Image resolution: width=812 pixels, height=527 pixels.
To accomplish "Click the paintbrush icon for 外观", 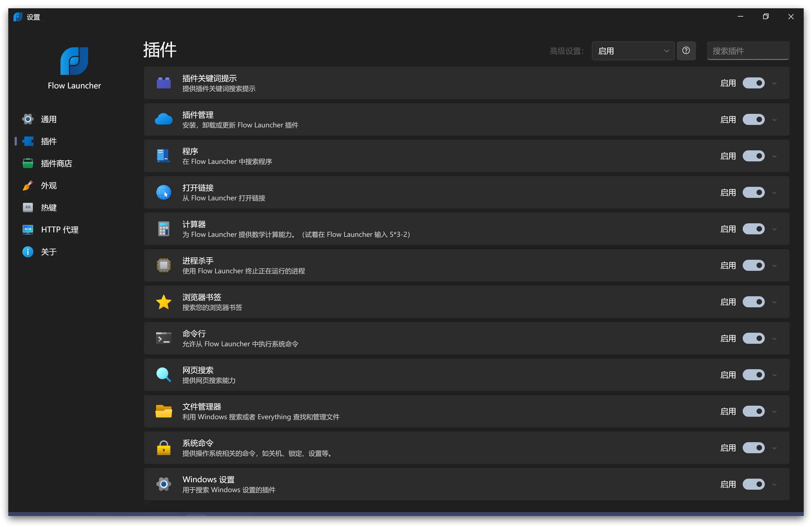I will 28,185.
